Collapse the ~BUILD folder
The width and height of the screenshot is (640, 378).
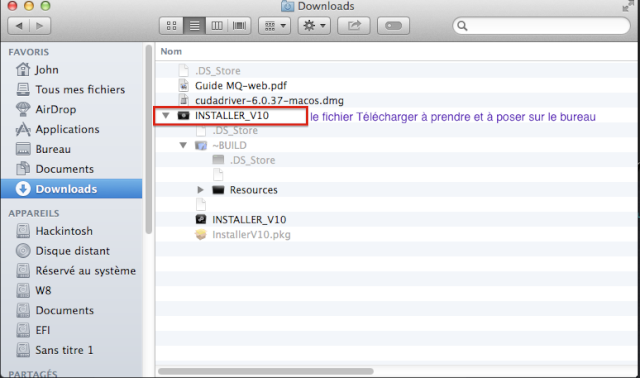pos(183,145)
